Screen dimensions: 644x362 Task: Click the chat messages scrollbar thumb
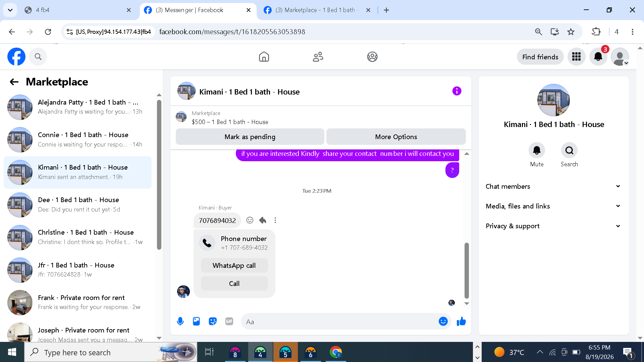click(x=467, y=270)
